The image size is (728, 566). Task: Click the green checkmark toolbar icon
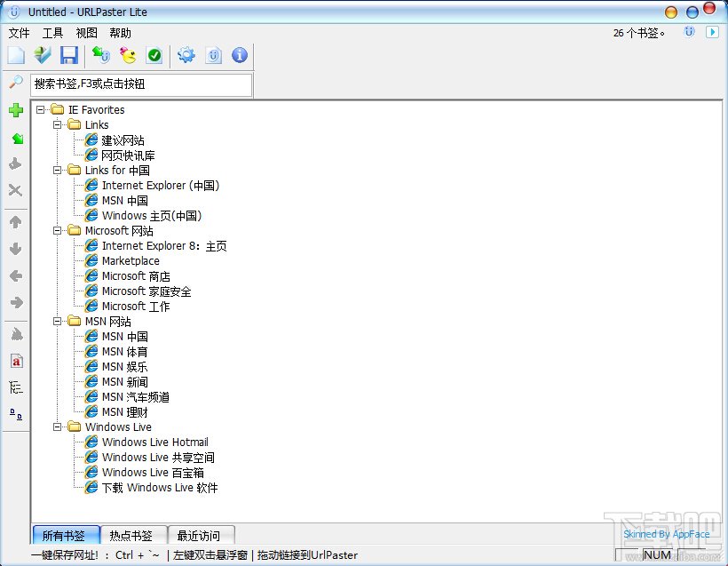click(154, 55)
